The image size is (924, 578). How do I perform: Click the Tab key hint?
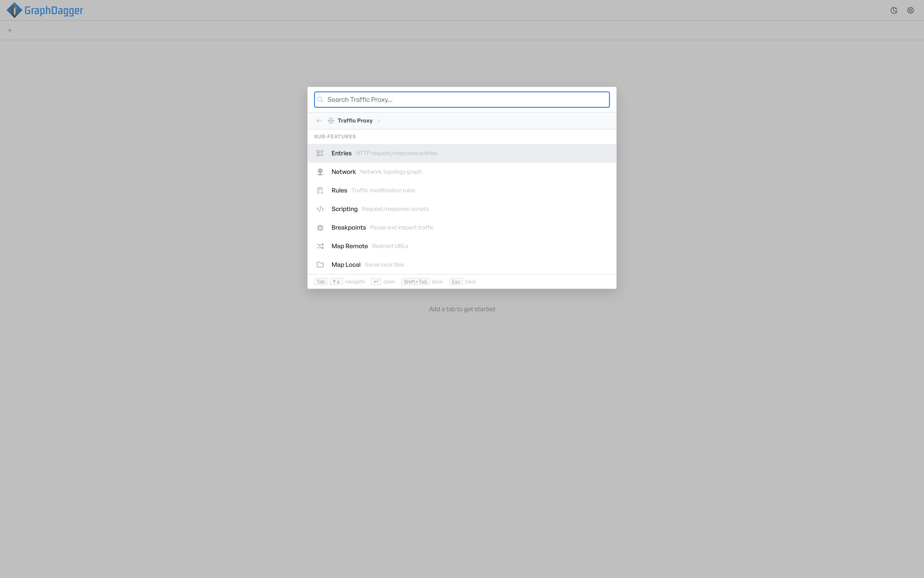(321, 282)
